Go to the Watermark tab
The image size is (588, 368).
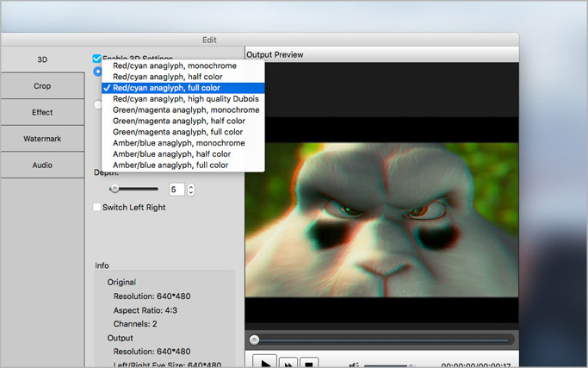42,139
